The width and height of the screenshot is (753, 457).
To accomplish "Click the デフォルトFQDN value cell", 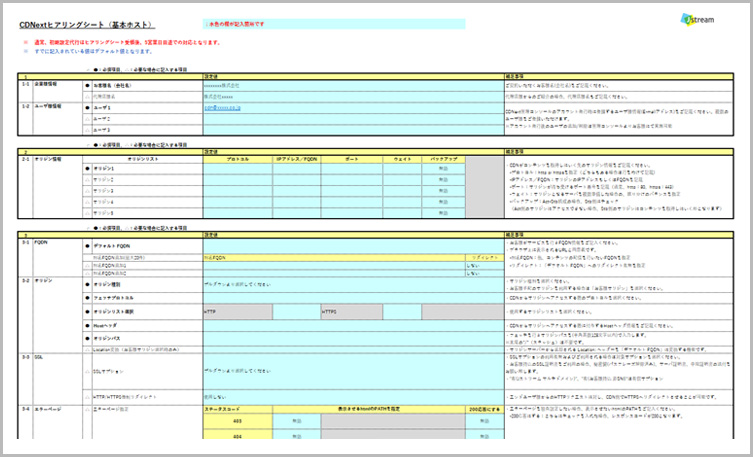I will coord(353,246).
